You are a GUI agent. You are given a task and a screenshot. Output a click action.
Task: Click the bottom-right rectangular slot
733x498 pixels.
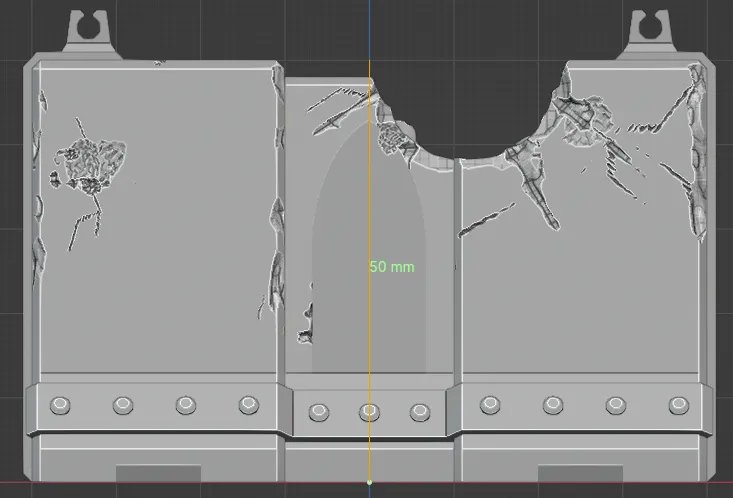click(579, 473)
